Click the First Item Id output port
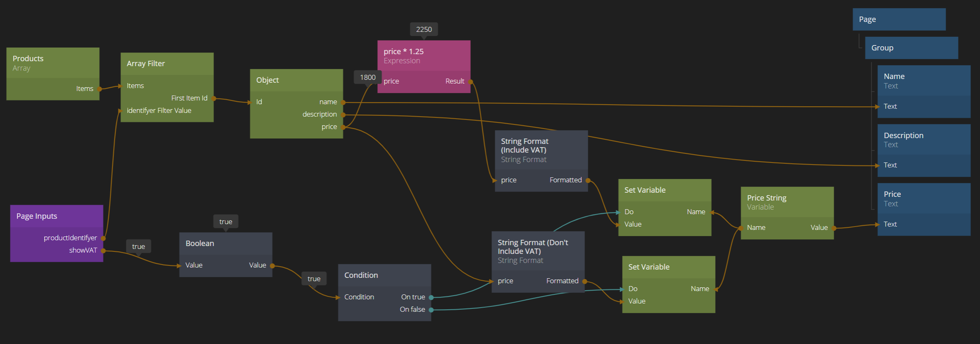This screenshot has height=344, width=980. pos(214,98)
